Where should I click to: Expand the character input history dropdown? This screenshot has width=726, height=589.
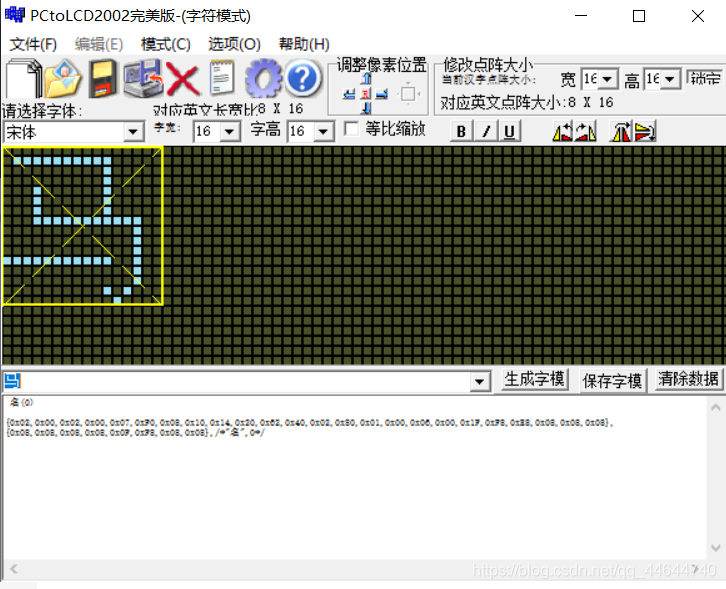point(480,382)
